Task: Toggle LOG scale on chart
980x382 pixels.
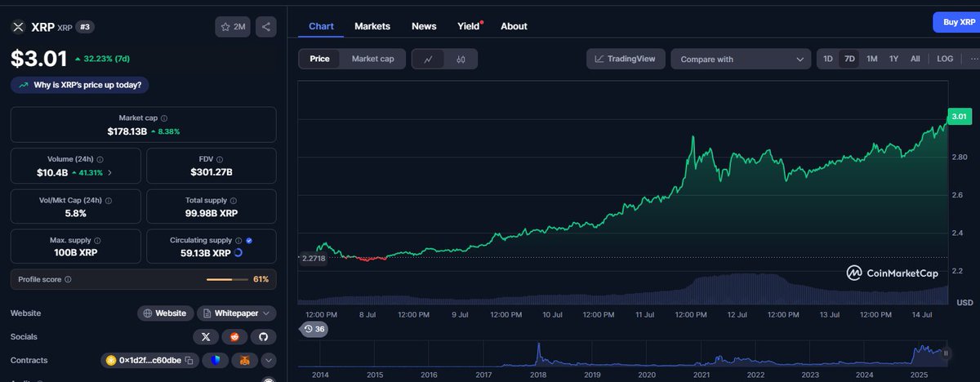Action: (945, 59)
